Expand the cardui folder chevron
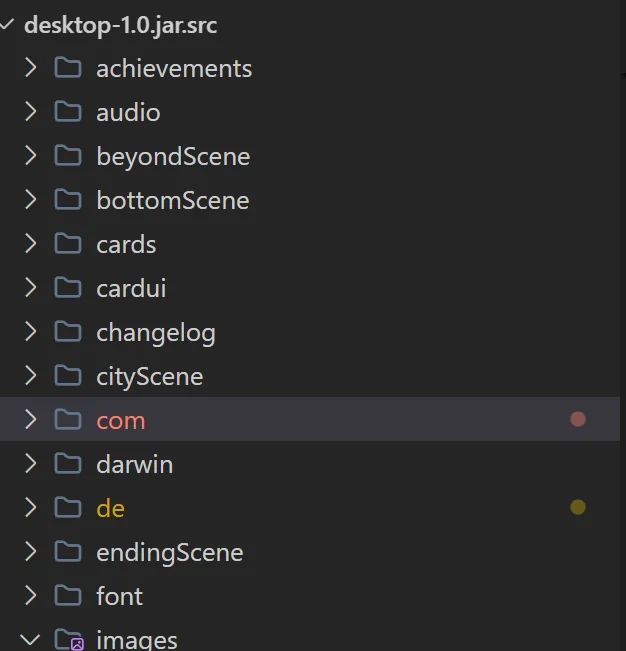The height and width of the screenshot is (651, 626). point(31,288)
